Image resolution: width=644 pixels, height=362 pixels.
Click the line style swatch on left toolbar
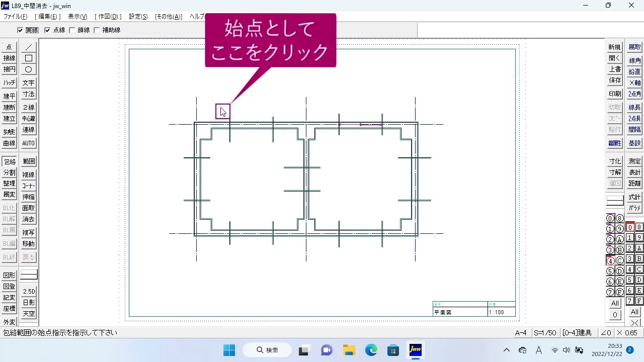coord(29,276)
